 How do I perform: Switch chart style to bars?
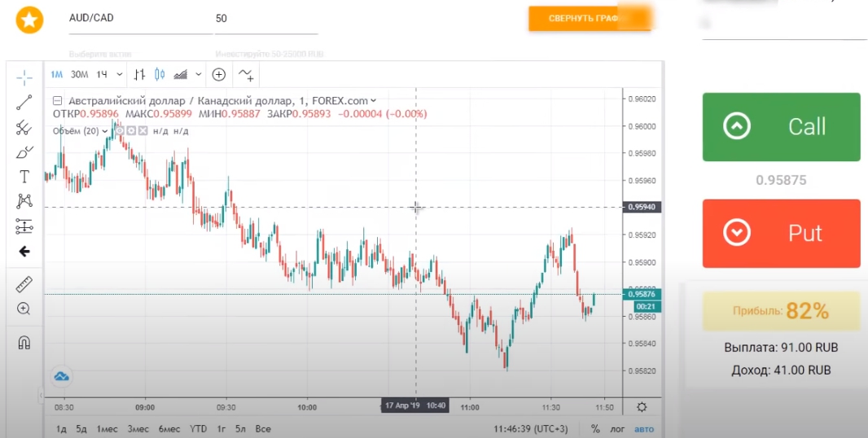click(139, 74)
